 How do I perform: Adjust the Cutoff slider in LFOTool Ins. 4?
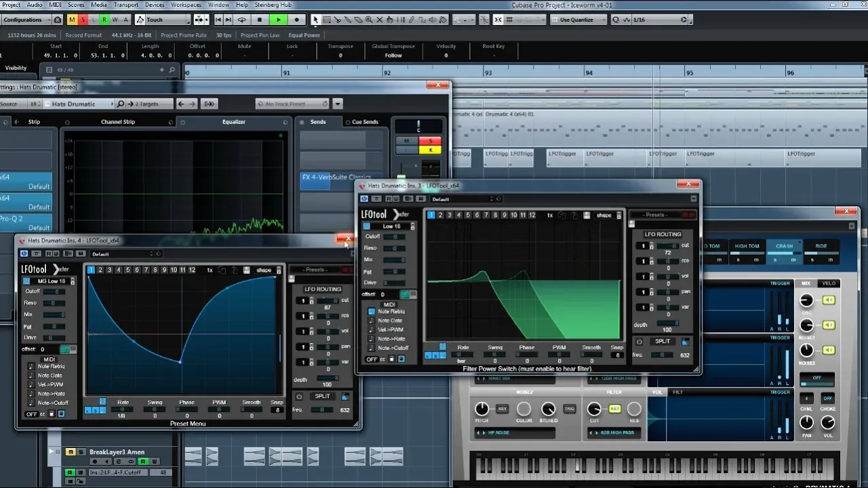pyautogui.click(x=54, y=291)
